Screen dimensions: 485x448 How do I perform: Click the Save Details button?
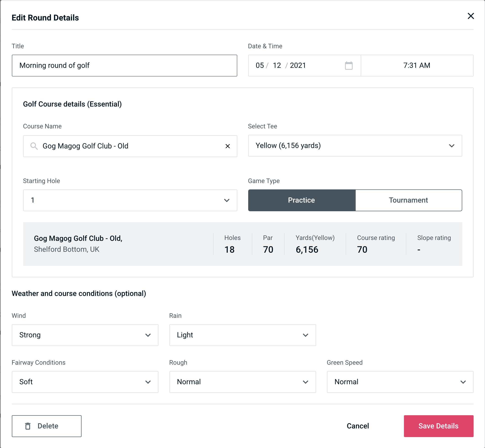[x=438, y=426]
